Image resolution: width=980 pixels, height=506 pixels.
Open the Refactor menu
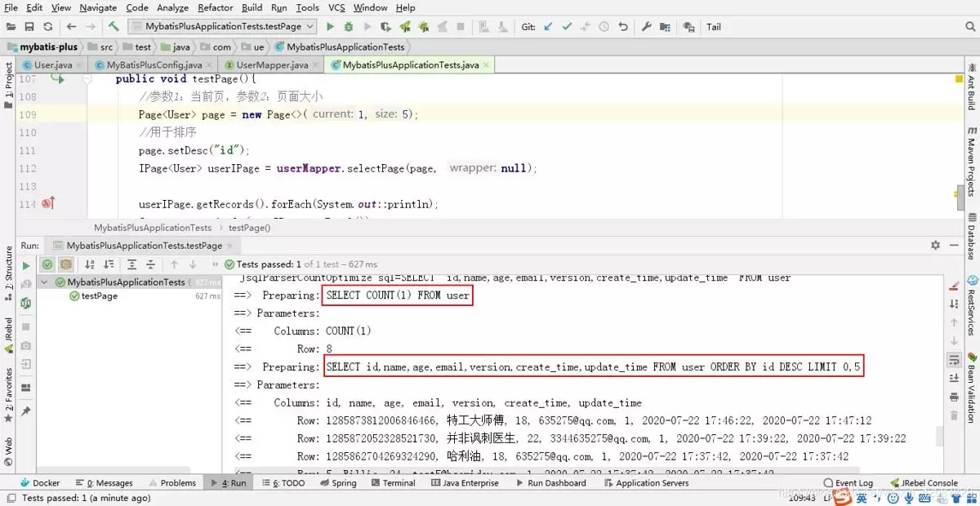(215, 7)
